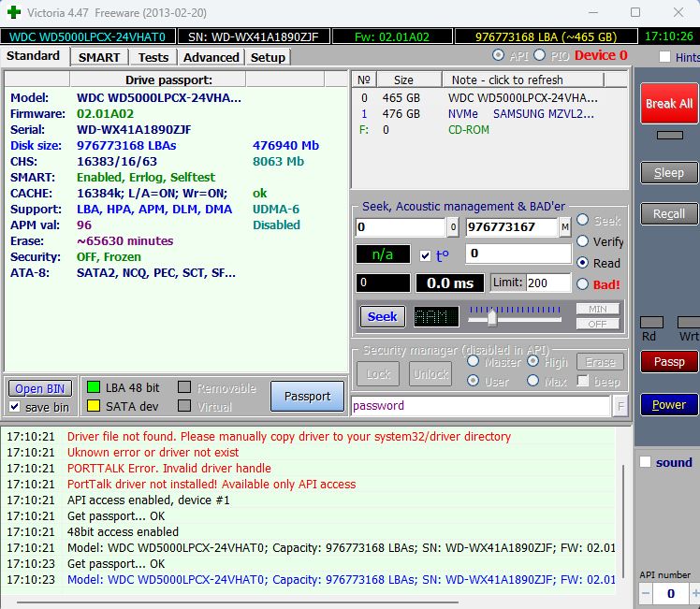Click the Sleep button

pos(669,173)
